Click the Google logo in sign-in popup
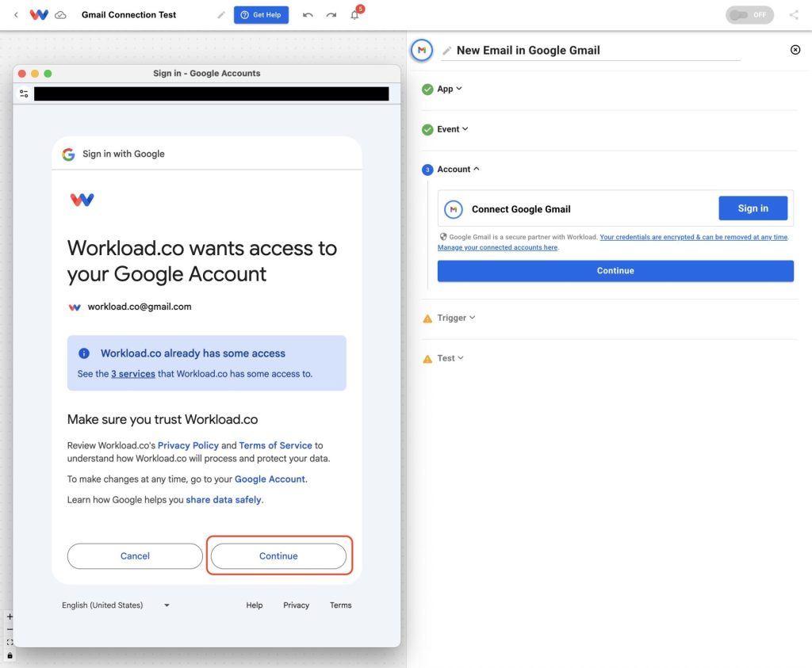This screenshot has width=812, height=668. (x=68, y=155)
